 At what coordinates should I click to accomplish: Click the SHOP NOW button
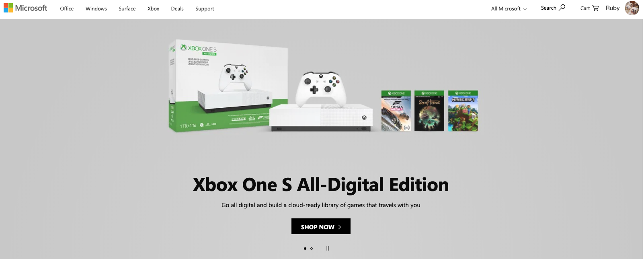[321, 226]
